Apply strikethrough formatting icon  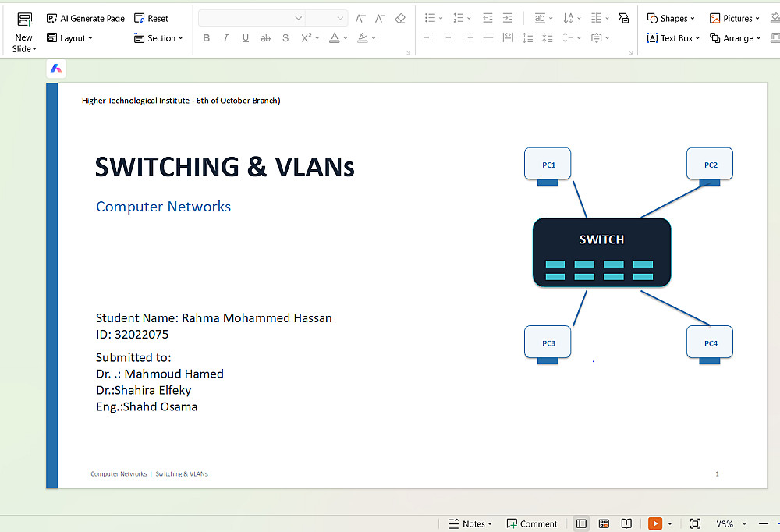[266, 37]
